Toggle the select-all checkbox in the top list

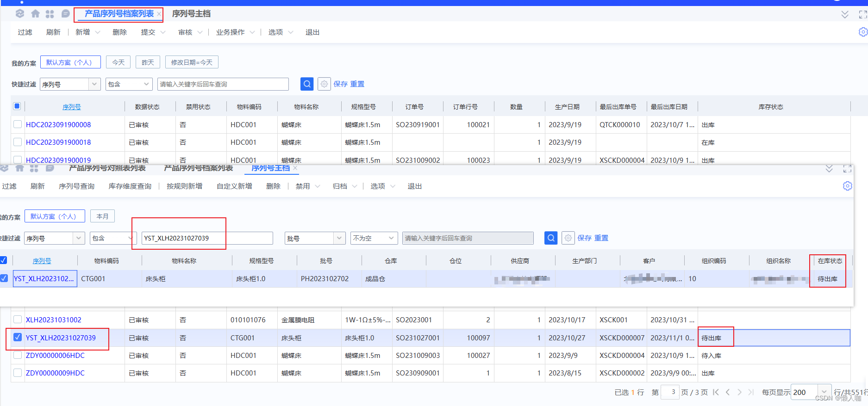pyautogui.click(x=17, y=106)
